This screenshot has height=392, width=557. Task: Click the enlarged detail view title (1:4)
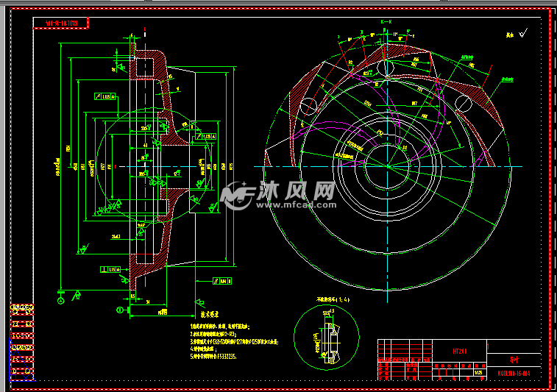pyautogui.click(x=333, y=299)
